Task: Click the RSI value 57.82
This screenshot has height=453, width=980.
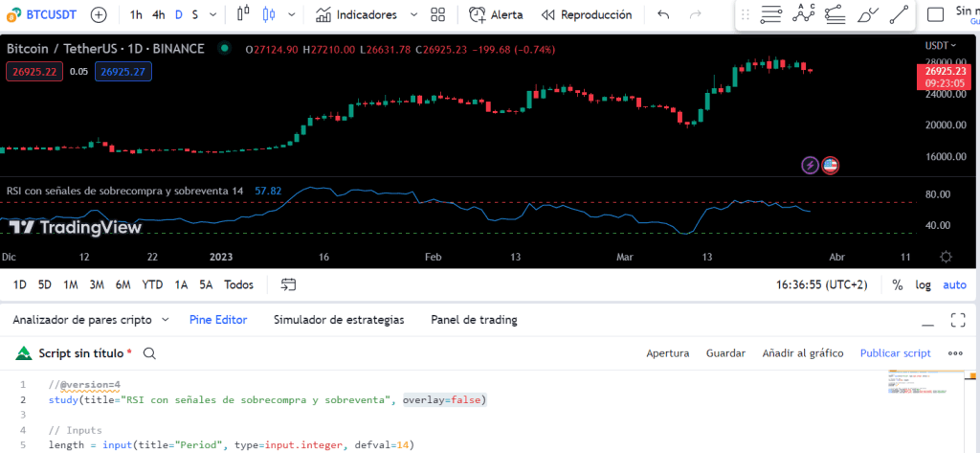Action: (268, 191)
